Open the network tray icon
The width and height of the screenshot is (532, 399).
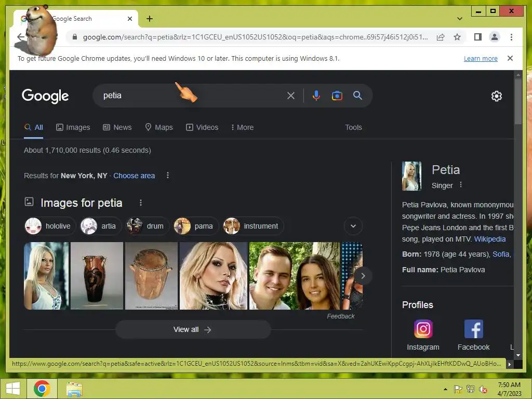coord(471,389)
